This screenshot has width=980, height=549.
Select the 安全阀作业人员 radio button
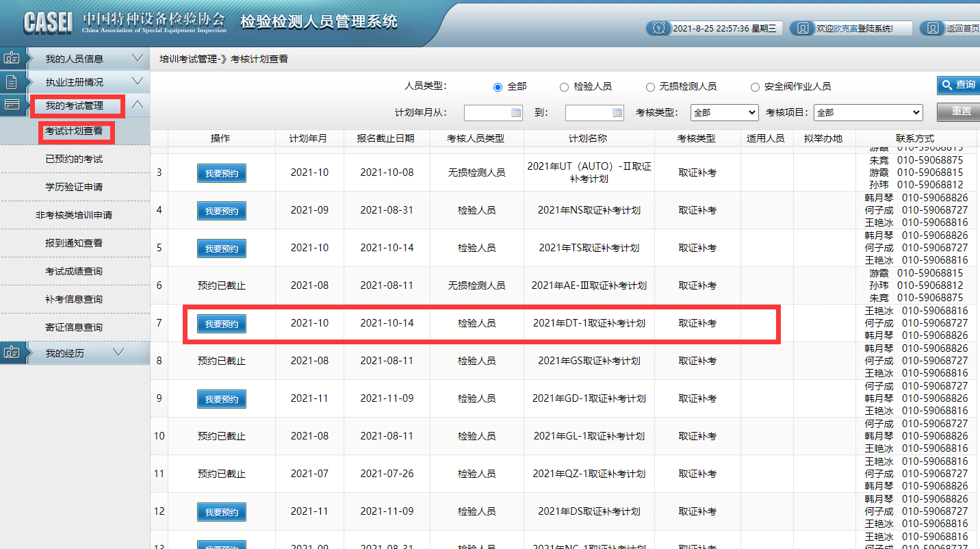tap(755, 87)
